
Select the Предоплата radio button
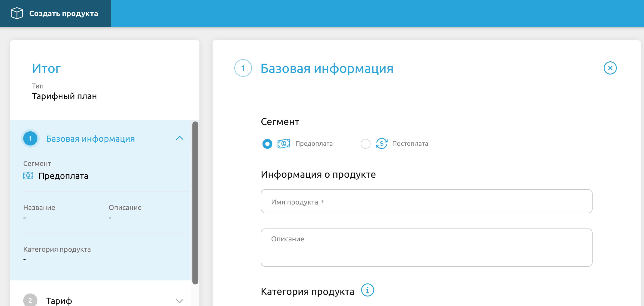pyautogui.click(x=267, y=144)
